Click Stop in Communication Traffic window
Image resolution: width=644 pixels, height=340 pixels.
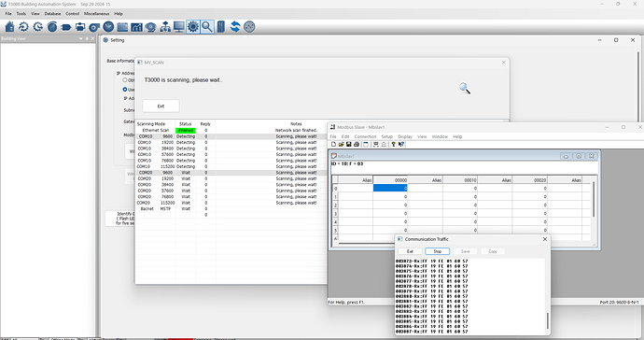coord(438,251)
